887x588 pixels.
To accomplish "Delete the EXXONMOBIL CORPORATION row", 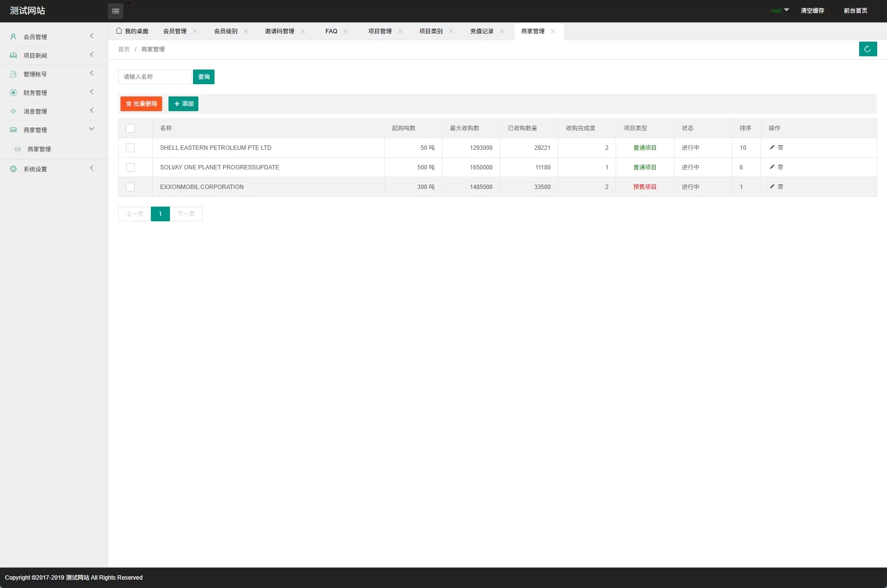I will tap(781, 187).
